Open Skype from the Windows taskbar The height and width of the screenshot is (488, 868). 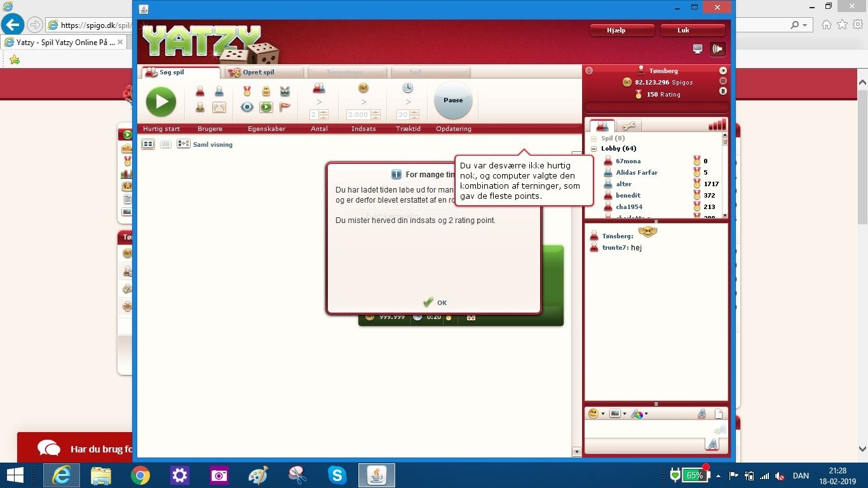(x=337, y=475)
